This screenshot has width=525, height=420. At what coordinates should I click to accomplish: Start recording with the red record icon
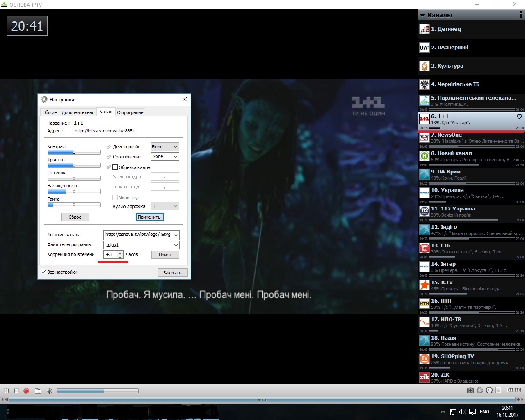[26, 391]
